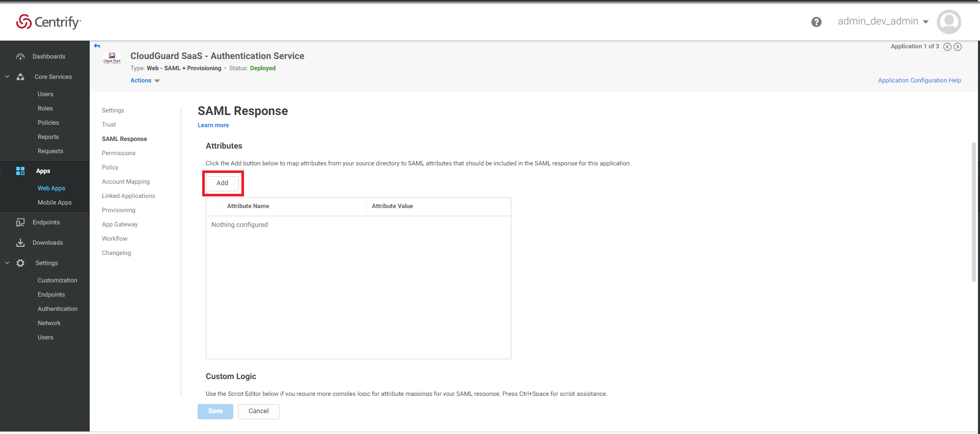The width and height of the screenshot is (980, 434).
Task: Click the Endpoints device icon
Action: 20,222
